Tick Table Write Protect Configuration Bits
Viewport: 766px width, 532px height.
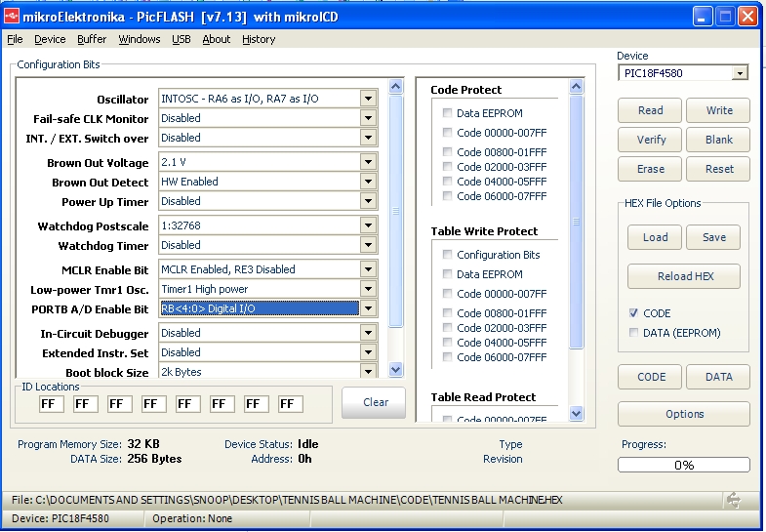(x=447, y=254)
